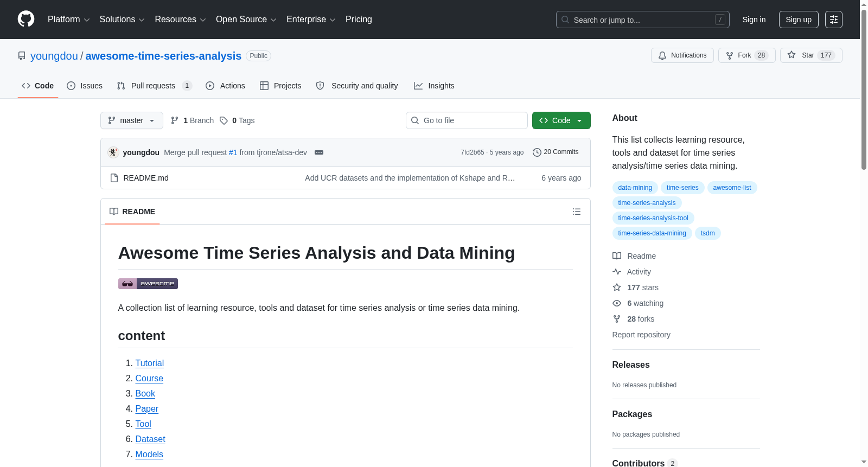868x467 pixels.
Task: Click the Tutorial link in content list
Action: click(x=150, y=363)
